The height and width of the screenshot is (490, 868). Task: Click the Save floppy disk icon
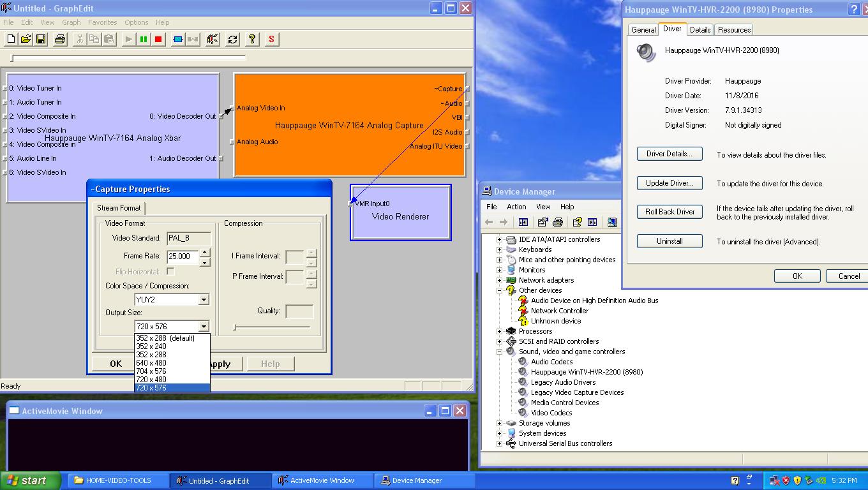point(40,40)
